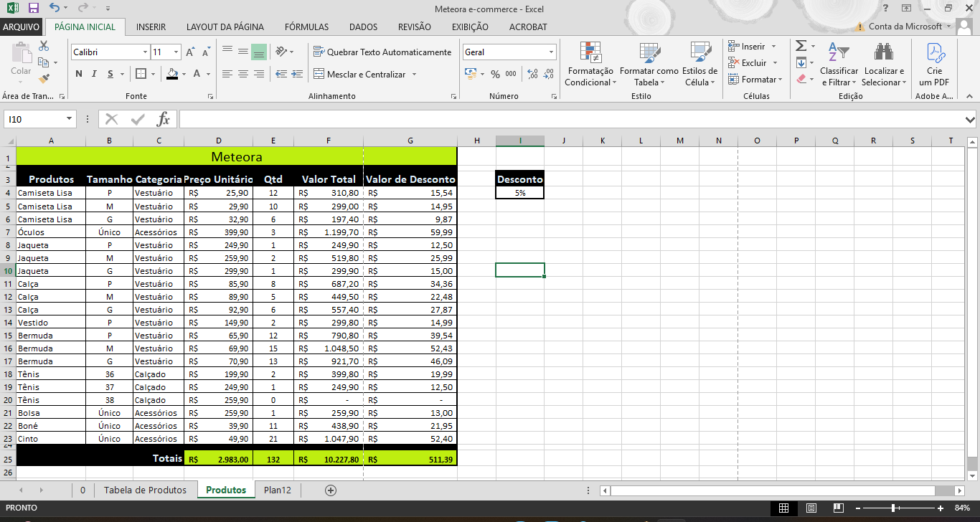Toggle bold formatting (N)

[78, 74]
